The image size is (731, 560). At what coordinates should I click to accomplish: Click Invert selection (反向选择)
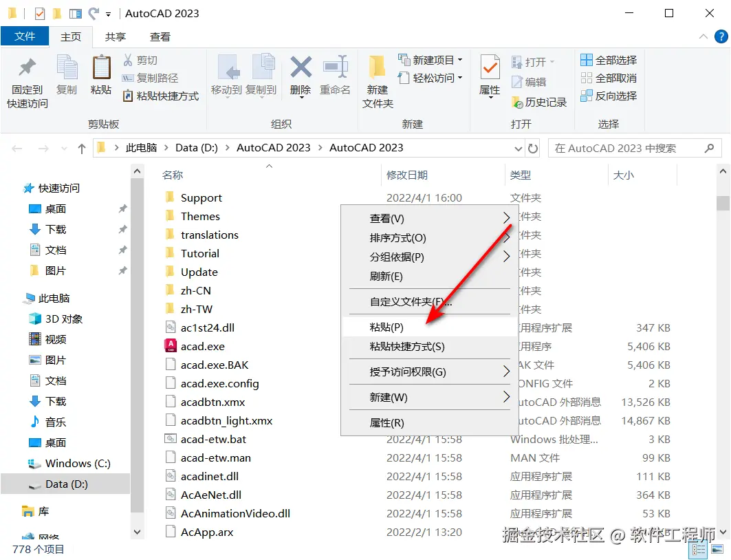tap(609, 96)
